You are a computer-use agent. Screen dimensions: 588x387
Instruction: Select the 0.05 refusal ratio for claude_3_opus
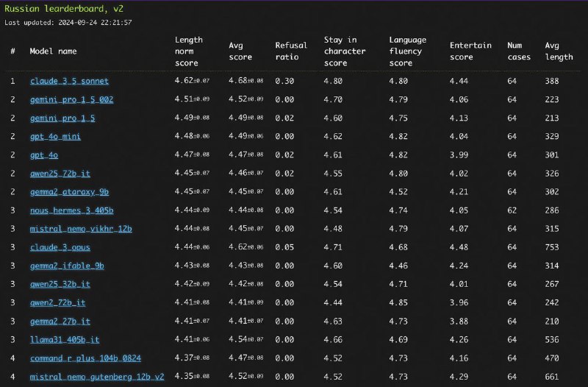(284, 247)
